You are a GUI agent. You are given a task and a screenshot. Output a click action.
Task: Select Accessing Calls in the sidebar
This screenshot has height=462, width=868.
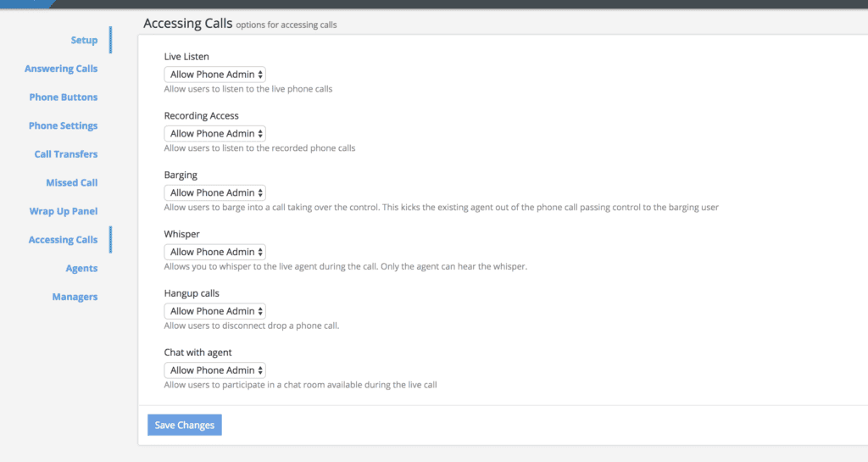click(64, 240)
